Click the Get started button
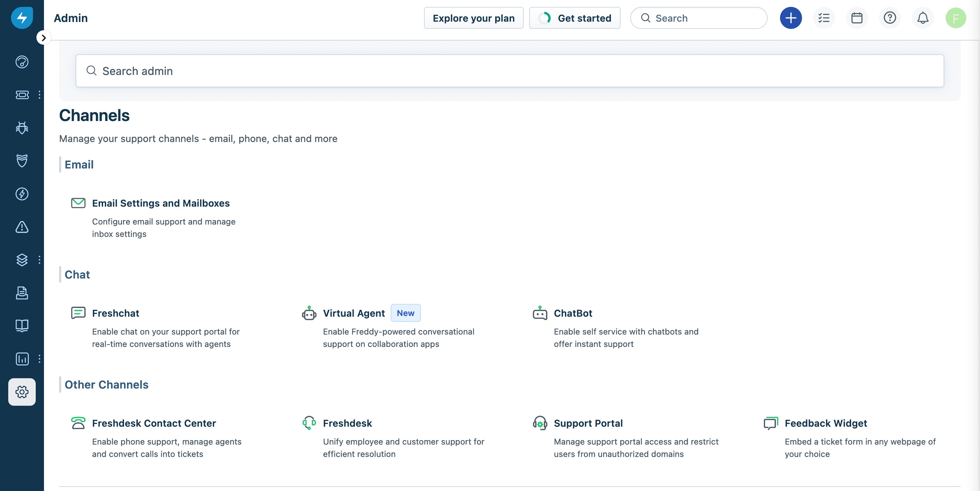This screenshot has height=491, width=980. (x=575, y=18)
